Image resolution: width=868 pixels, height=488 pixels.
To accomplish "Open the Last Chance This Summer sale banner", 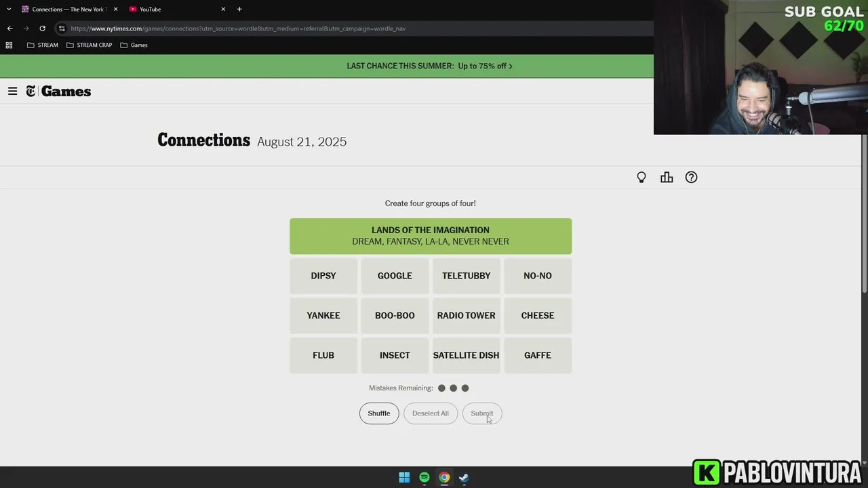I will click(x=430, y=66).
